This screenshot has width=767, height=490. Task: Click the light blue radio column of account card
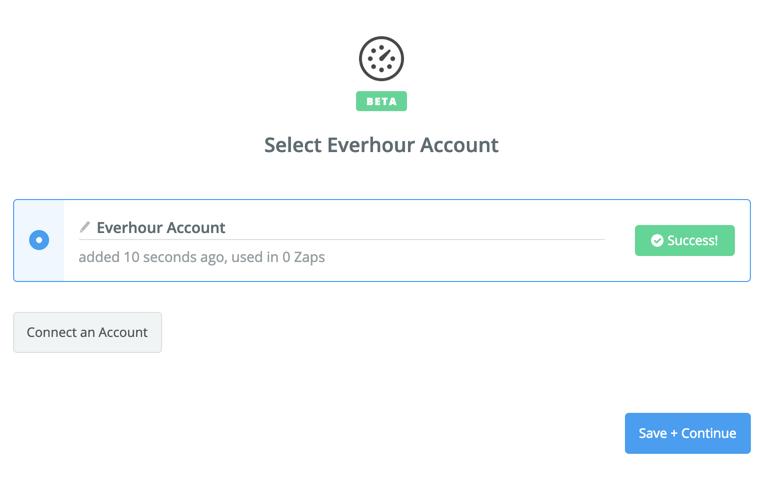(39, 265)
